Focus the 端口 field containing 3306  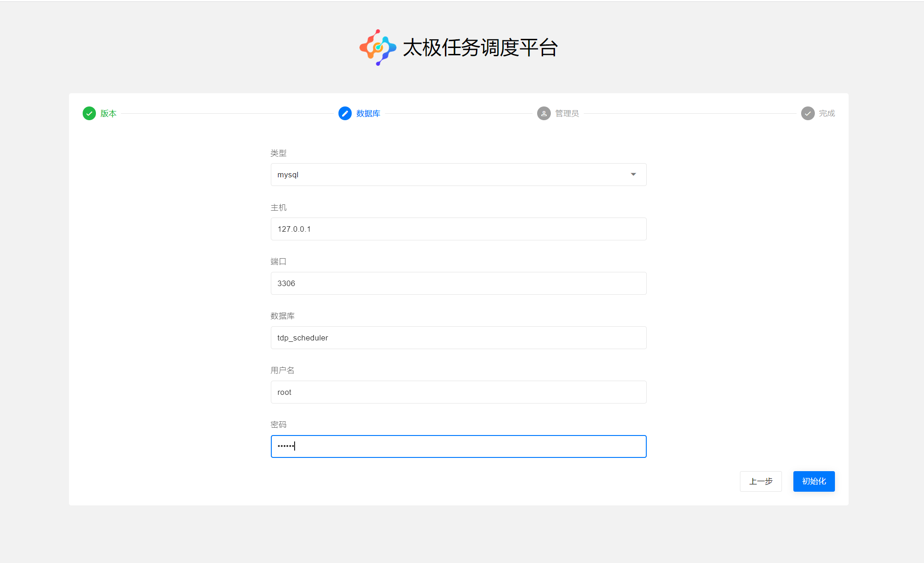pos(459,283)
